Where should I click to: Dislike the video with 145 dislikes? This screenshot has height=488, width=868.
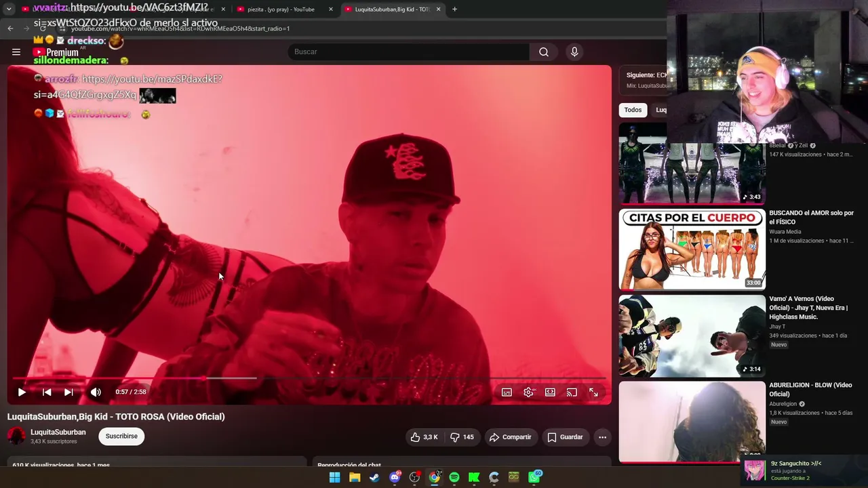462,437
